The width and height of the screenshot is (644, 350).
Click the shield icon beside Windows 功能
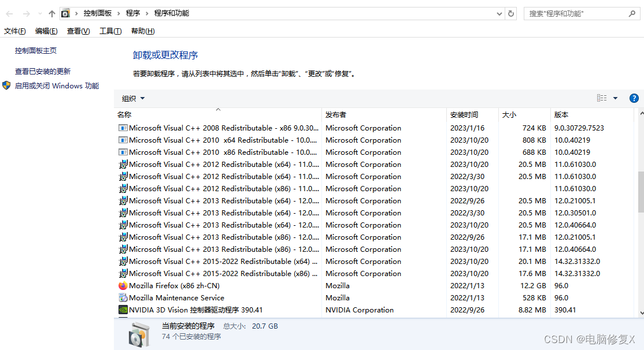(x=6, y=85)
